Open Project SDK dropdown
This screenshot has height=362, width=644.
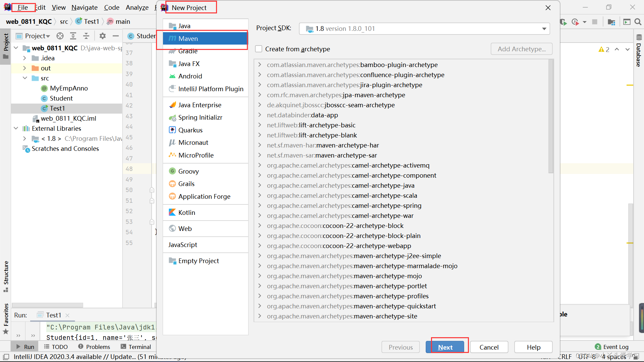pos(424,28)
